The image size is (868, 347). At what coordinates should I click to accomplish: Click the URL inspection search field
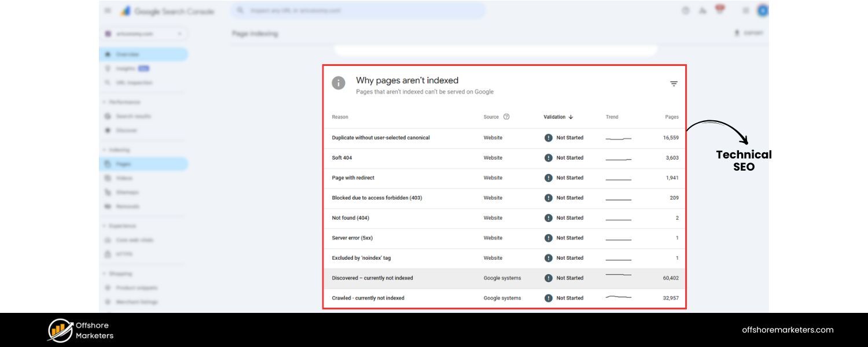point(359,10)
